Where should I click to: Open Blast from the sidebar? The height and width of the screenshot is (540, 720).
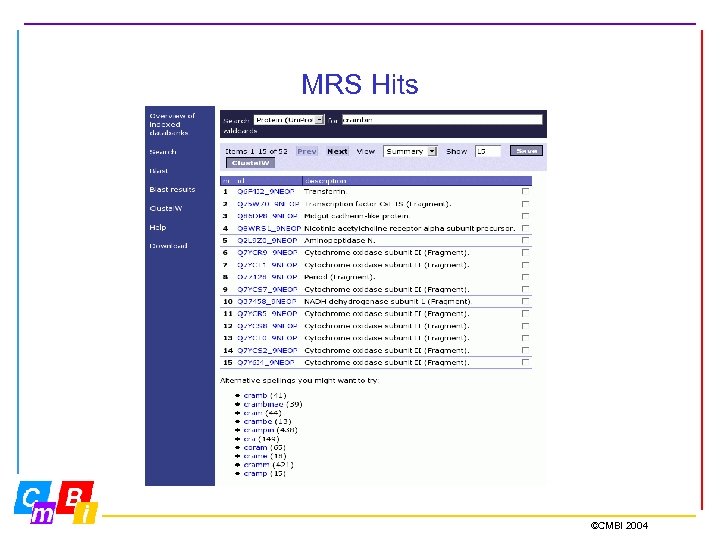tap(158, 171)
